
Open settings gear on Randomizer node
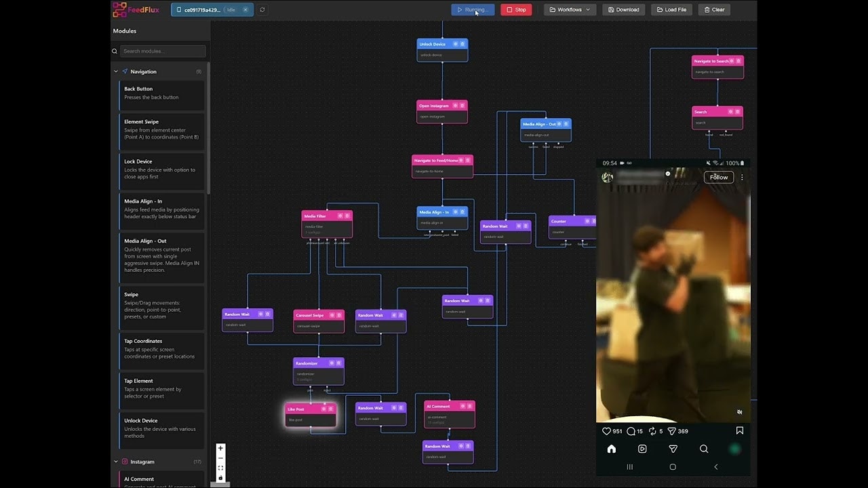(x=332, y=363)
